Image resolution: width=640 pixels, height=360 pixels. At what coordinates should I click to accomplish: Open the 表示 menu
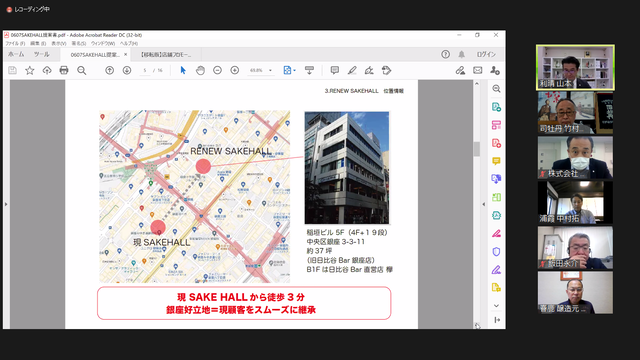(x=59, y=43)
